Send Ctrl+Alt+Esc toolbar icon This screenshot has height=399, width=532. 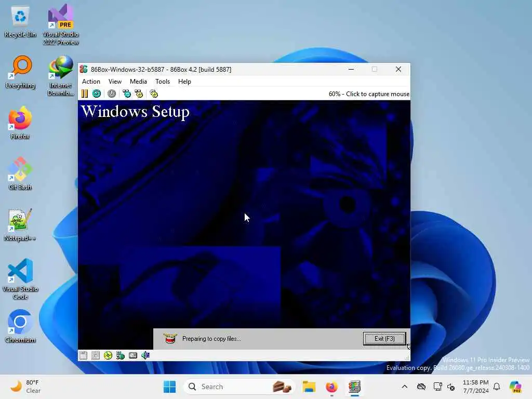tap(139, 94)
